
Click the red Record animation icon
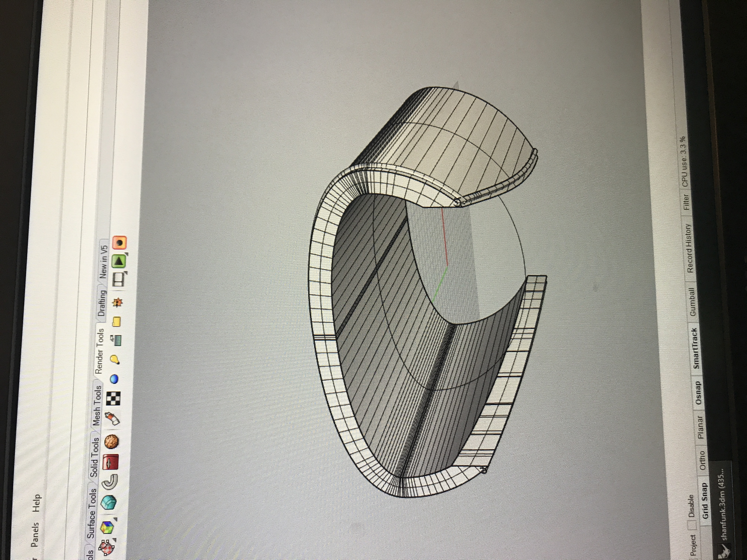(119, 243)
